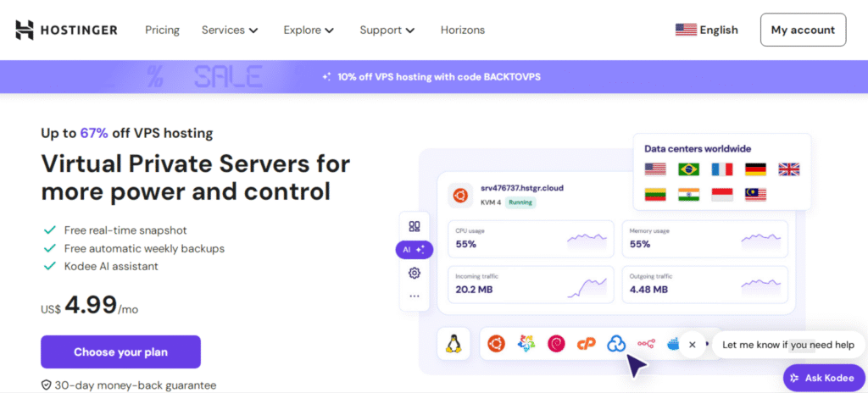The width and height of the screenshot is (868, 393).
Task: Open My account
Action: [x=803, y=30]
